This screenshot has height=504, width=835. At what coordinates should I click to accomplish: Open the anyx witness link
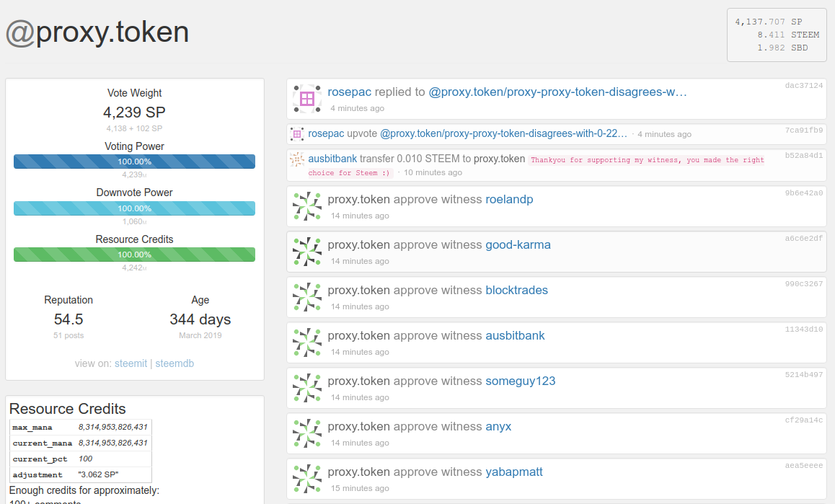(498, 426)
